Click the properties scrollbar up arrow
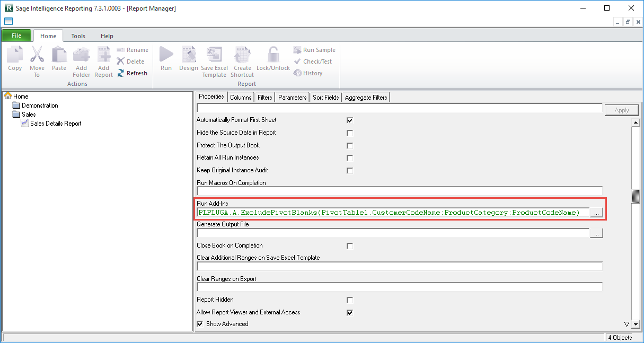644x343 pixels. (637, 123)
